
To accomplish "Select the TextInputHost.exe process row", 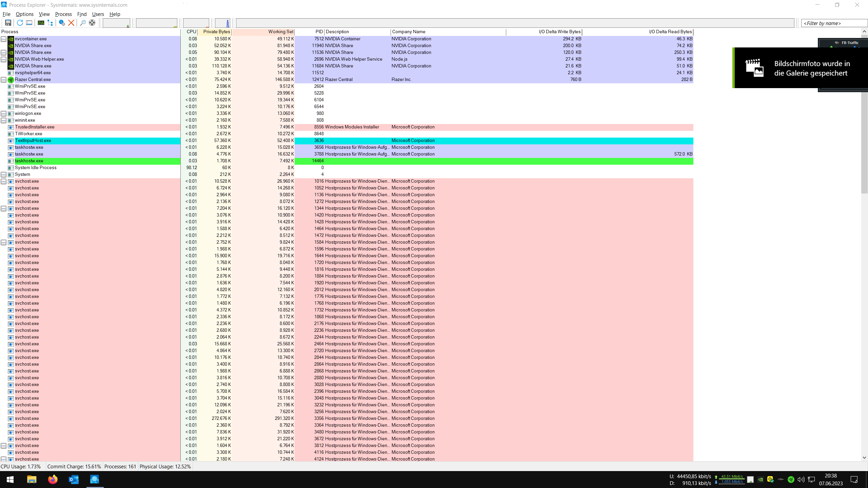I will (33, 141).
